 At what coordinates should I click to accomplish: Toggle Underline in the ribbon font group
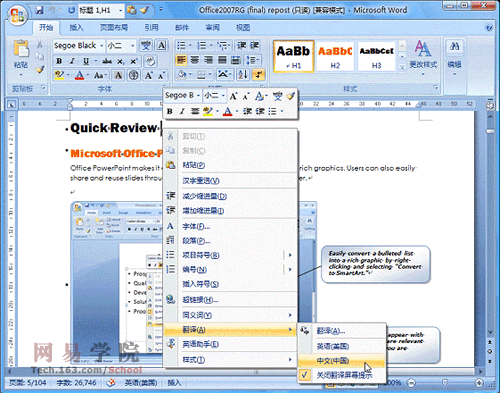[x=86, y=61]
